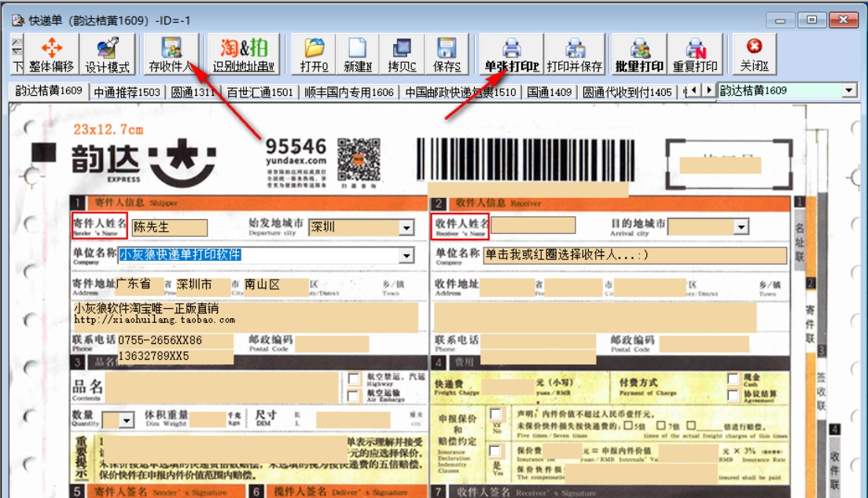Click the red-boxed 收件人姓名 label
This screenshot has width=868, height=498.
460,226
